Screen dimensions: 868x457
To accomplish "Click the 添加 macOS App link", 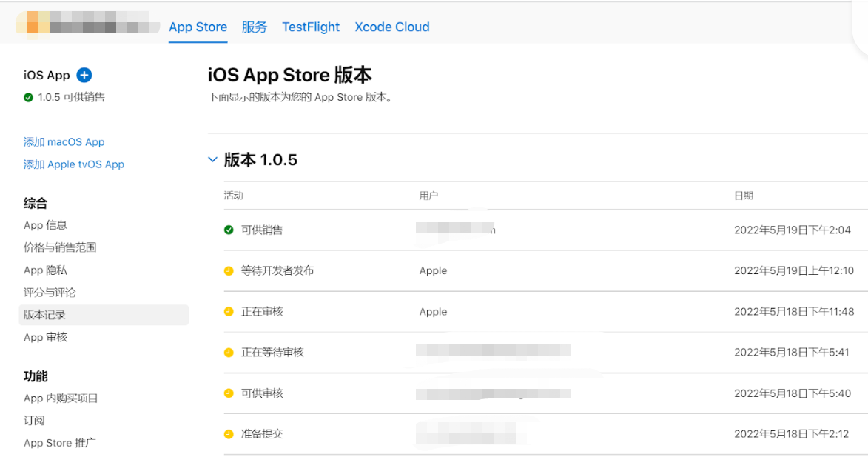I will [x=64, y=141].
